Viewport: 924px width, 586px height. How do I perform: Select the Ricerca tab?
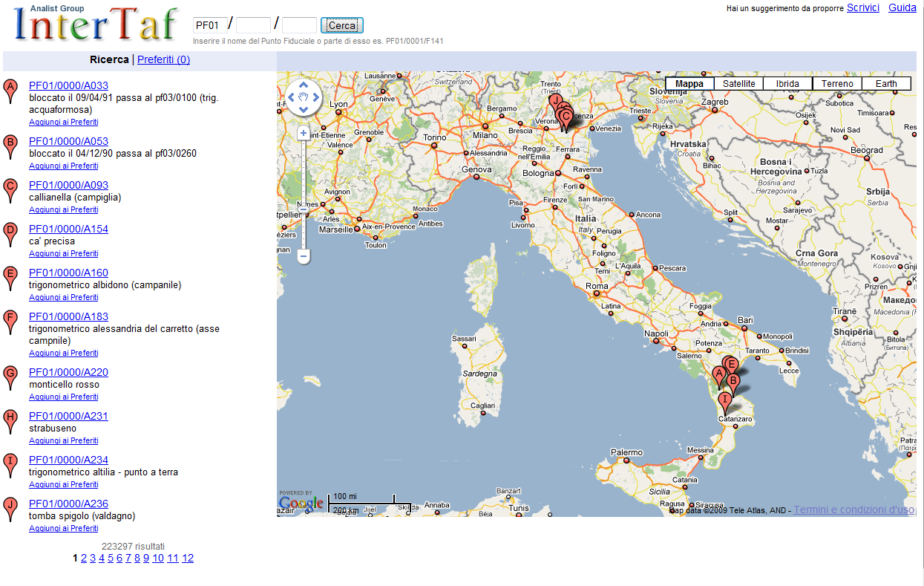[109, 59]
